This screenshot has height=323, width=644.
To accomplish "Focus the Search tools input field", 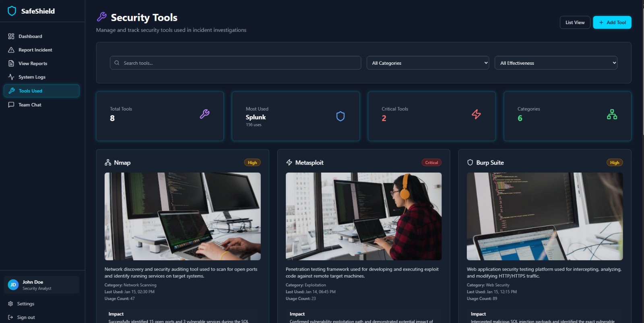I will pyautogui.click(x=235, y=63).
